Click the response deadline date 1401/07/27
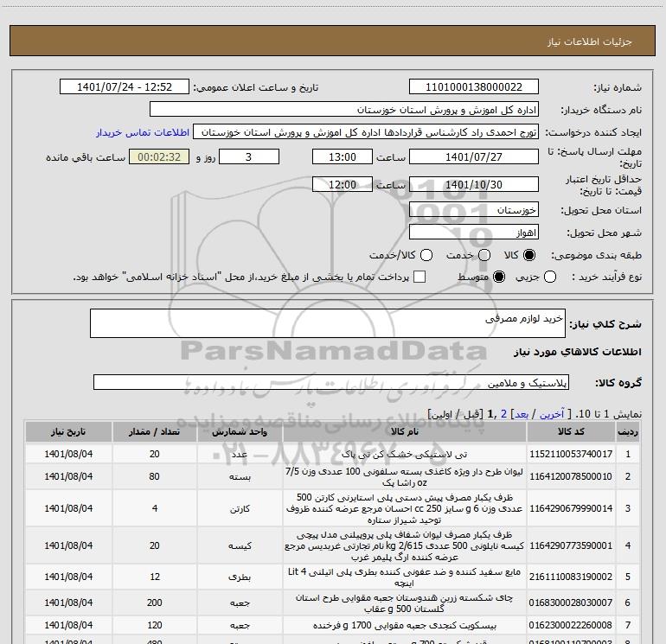 (474, 156)
